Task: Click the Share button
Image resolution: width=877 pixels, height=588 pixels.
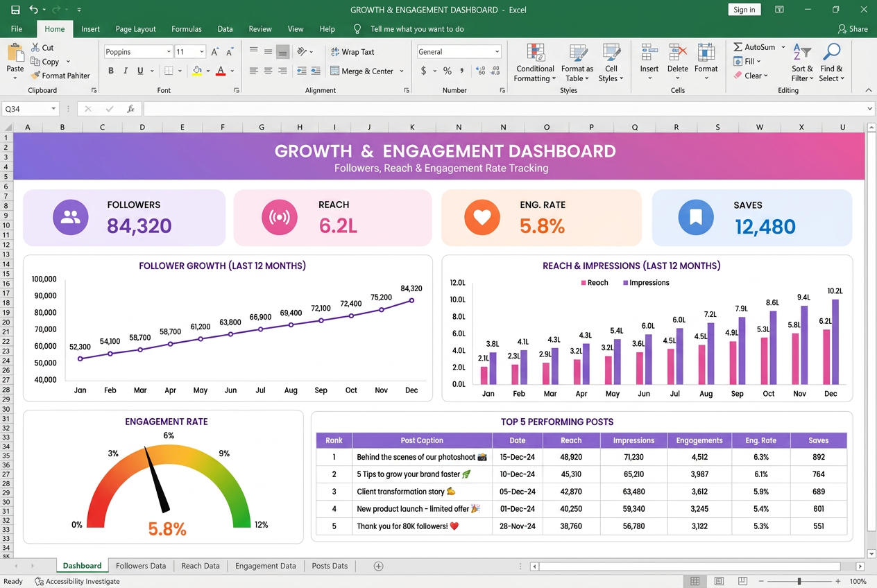Action: coord(853,29)
